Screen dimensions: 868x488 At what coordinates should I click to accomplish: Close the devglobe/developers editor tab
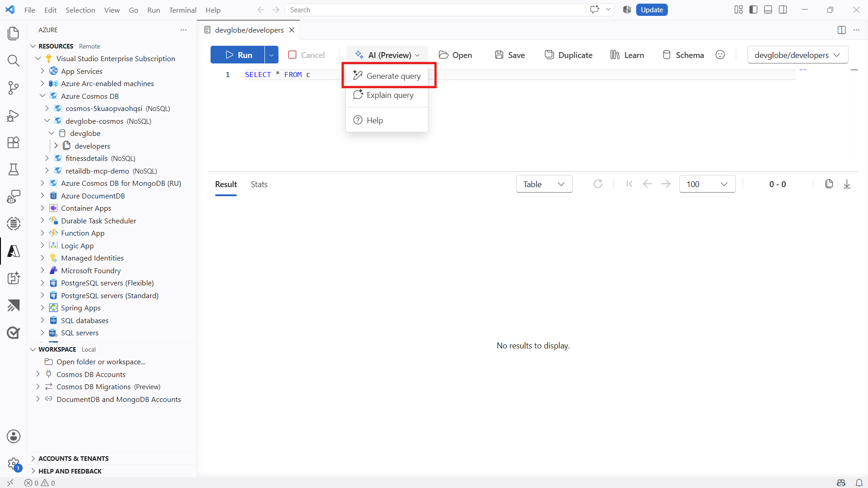292,30
